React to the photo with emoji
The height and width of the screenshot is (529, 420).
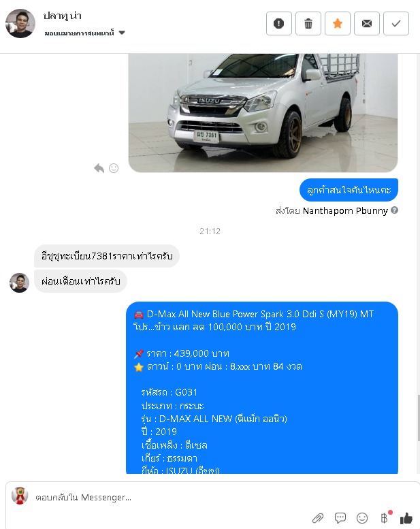point(114,168)
